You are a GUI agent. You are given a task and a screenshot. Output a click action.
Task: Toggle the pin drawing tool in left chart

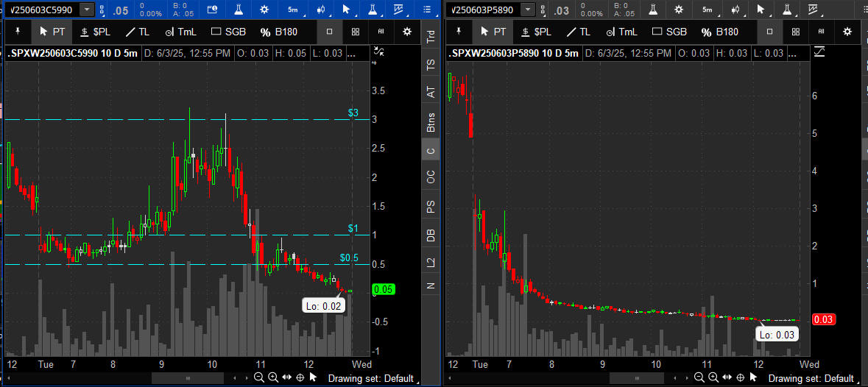[18, 32]
